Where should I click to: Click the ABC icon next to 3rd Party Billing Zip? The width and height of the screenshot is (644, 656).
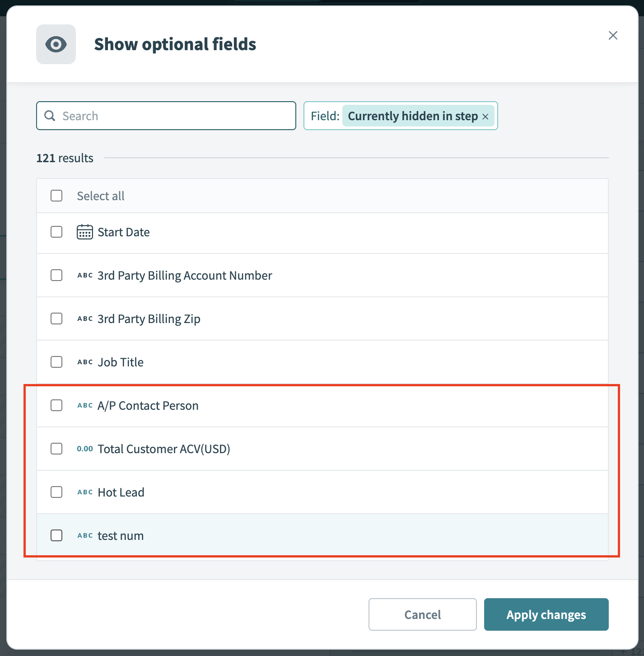click(85, 319)
